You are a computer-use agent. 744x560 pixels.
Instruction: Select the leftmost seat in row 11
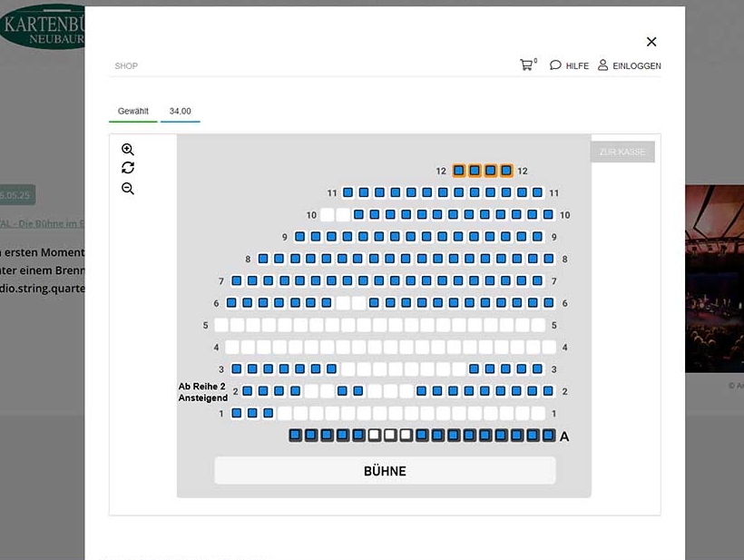pos(348,193)
